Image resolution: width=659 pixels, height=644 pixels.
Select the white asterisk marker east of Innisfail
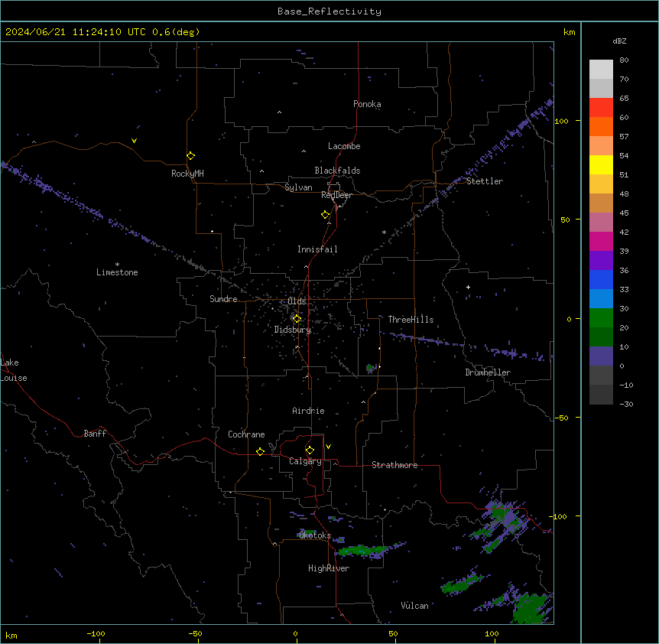(x=384, y=232)
